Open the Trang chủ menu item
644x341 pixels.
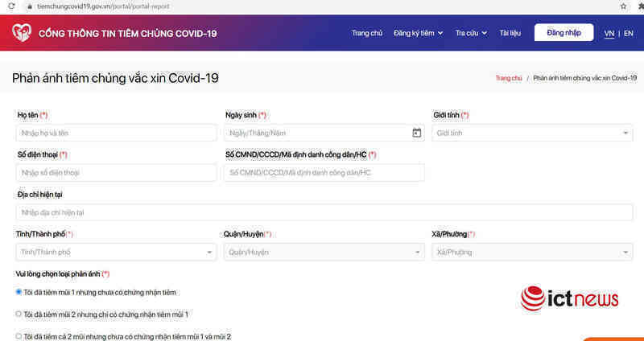coord(367,33)
